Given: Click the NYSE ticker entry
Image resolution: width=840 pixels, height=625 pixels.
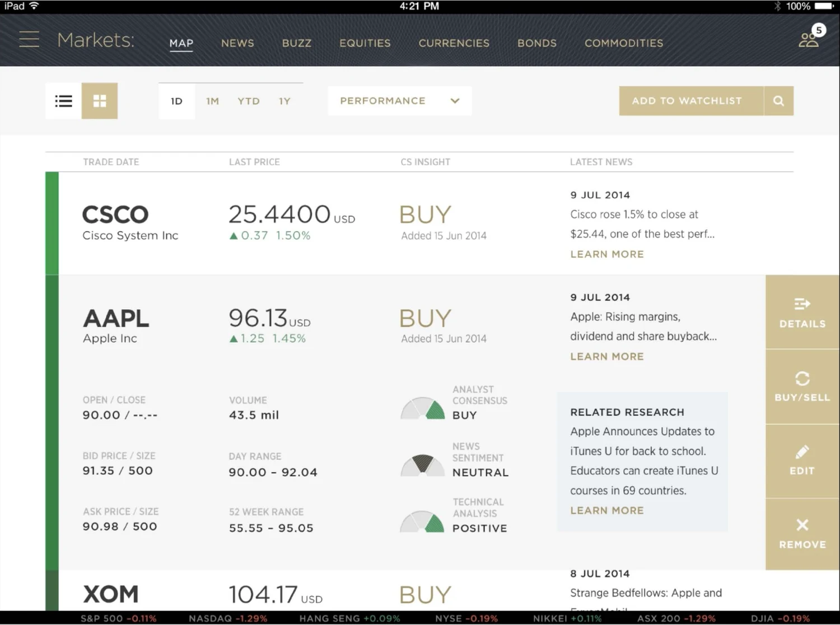Looking at the screenshot, I should 466,619.
